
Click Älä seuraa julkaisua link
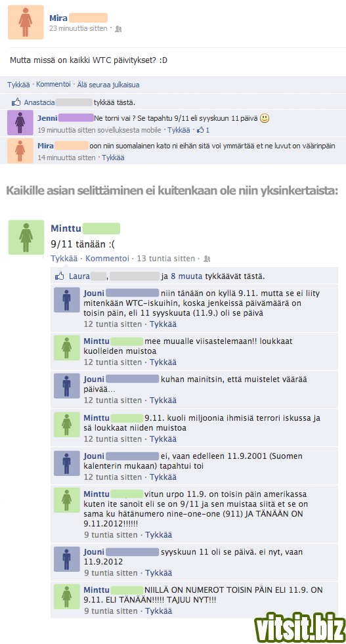click(x=108, y=85)
